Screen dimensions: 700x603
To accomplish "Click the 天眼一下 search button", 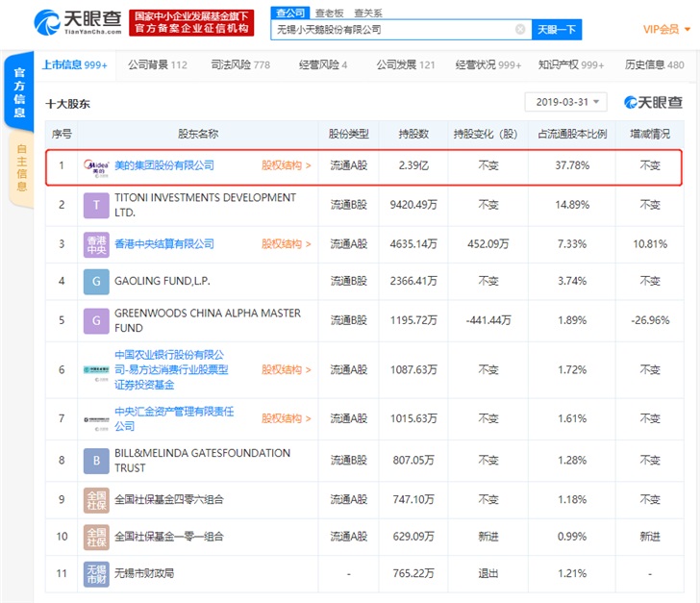I will [x=557, y=30].
